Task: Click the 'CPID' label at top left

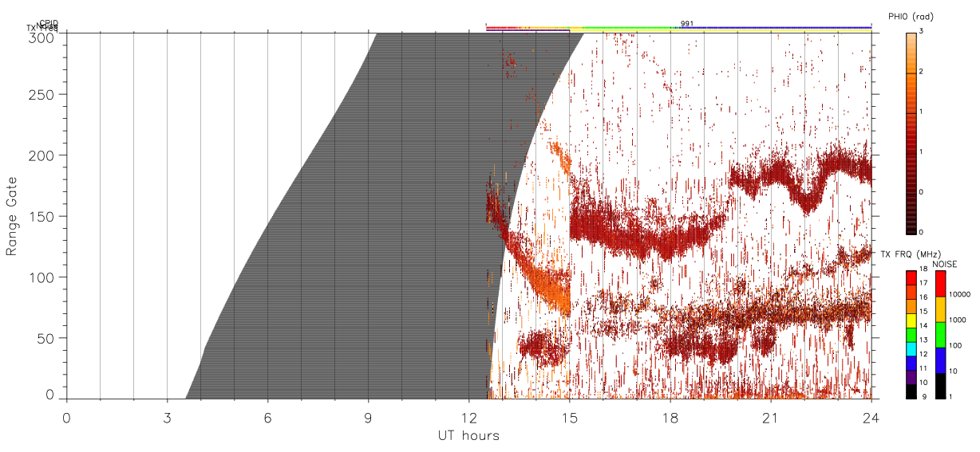Action: pos(49,24)
